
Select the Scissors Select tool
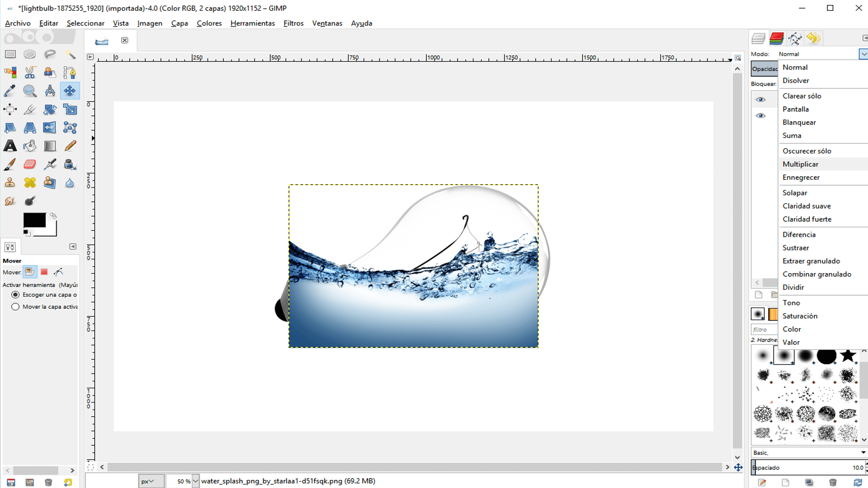point(30,73)
